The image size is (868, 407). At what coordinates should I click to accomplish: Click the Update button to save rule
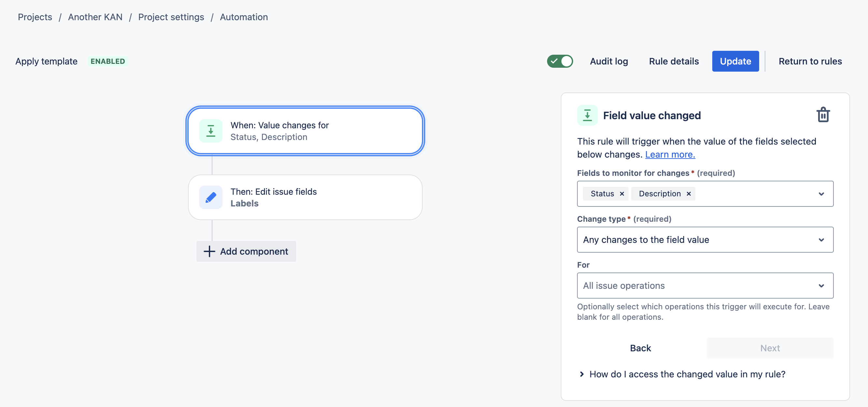[735, 61]
